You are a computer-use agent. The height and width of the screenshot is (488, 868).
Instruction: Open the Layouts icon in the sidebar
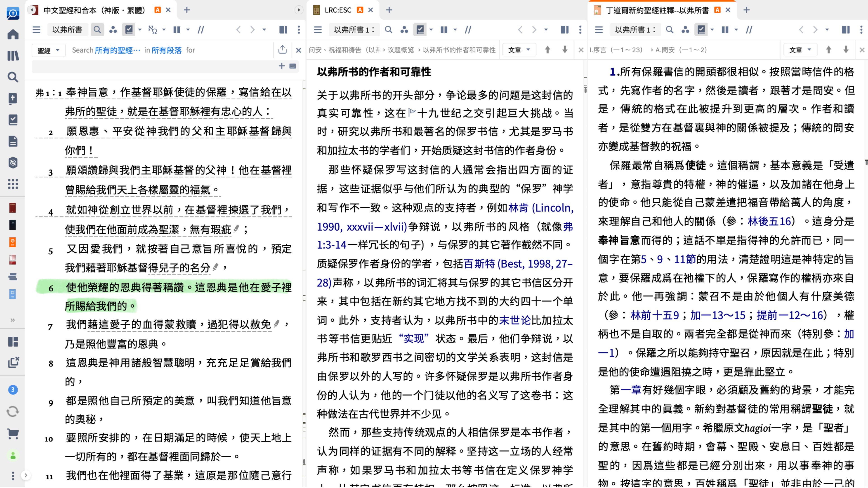[x=13, y=342]
